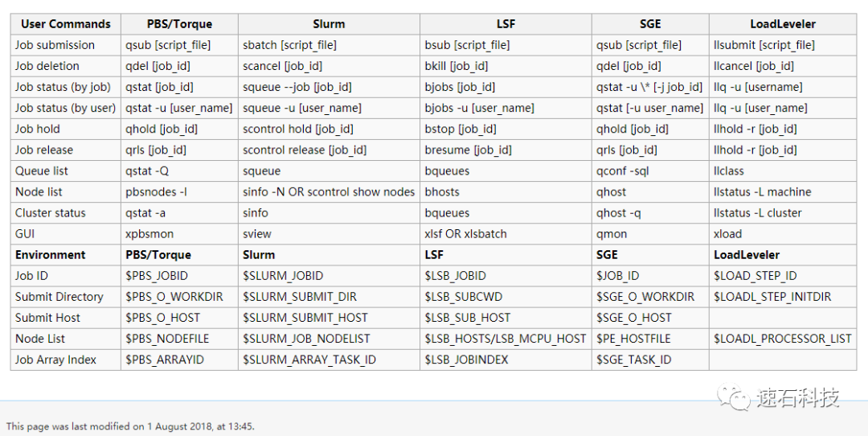Screen dimensions: 868x436
Task: Select the 'sbatch [script_file]' cell
Action: tap(329, 45)
